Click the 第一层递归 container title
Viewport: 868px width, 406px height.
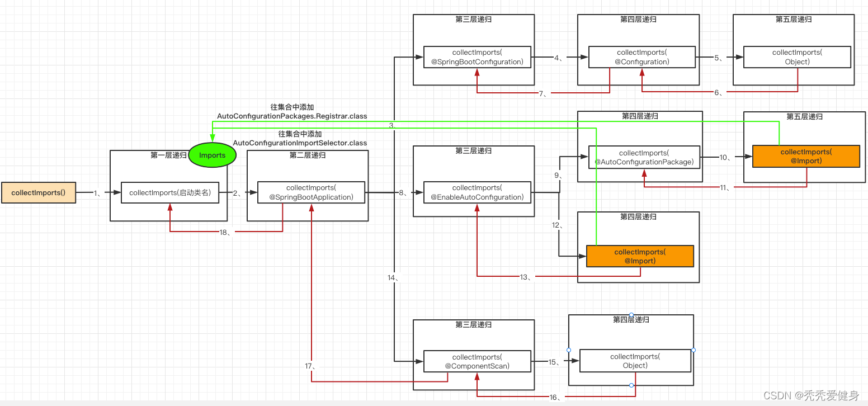168,155
